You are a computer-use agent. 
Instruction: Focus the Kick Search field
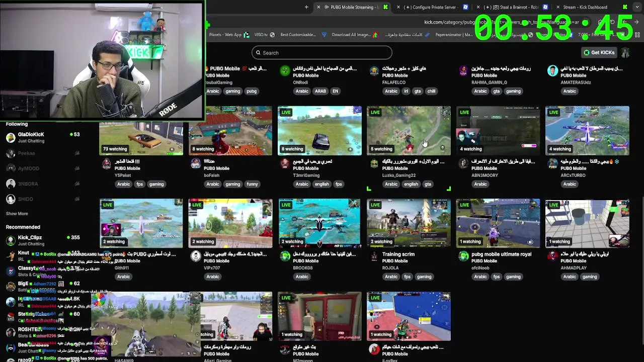coord(322,53)
